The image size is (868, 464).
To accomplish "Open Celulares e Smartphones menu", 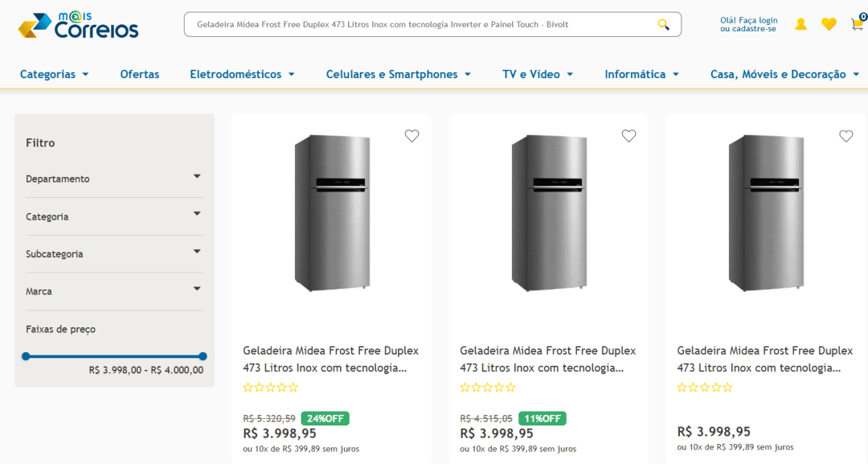I will pyautogui.click(x=398, y=74).
